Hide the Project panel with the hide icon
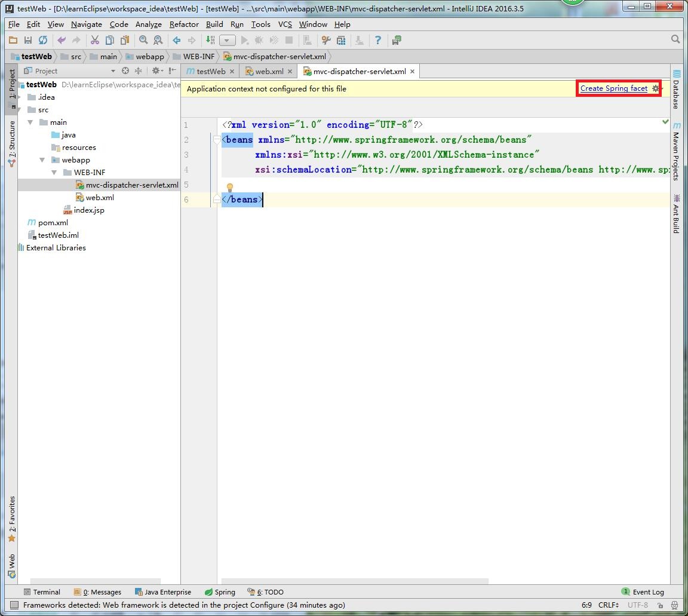Screen dimensions: 688x616 [173, 71]
